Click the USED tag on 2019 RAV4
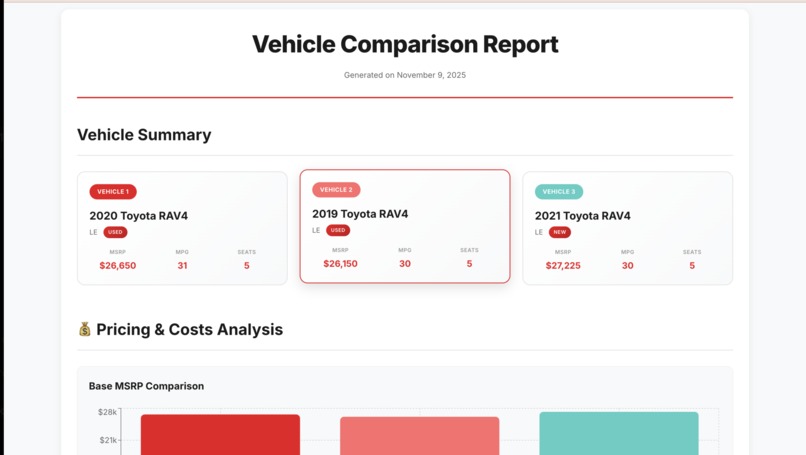This screenshot has width=806, height=455. click(x=338, y=230)
